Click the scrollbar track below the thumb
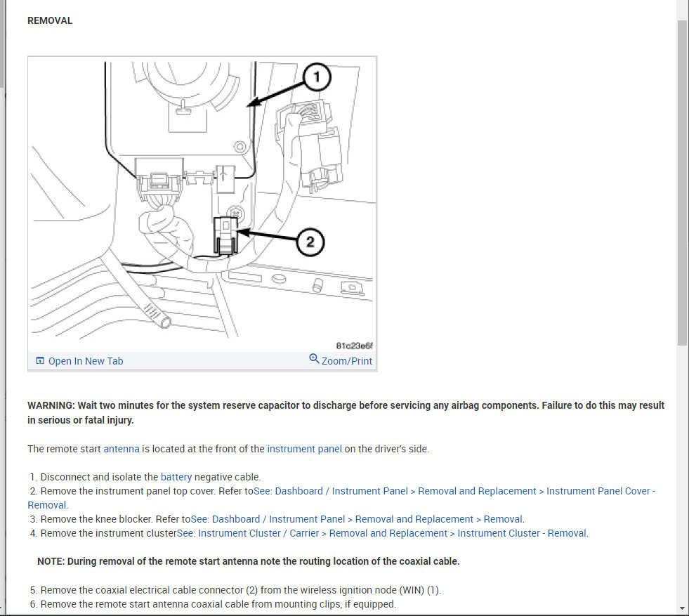This screenshot has width=689, height=616. point(682,475)
